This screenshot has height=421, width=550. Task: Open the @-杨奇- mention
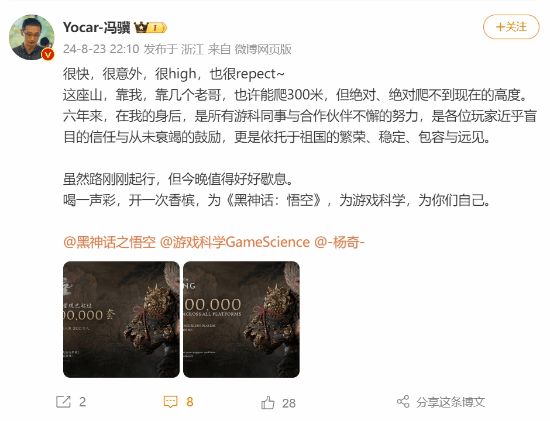(340, 242)
